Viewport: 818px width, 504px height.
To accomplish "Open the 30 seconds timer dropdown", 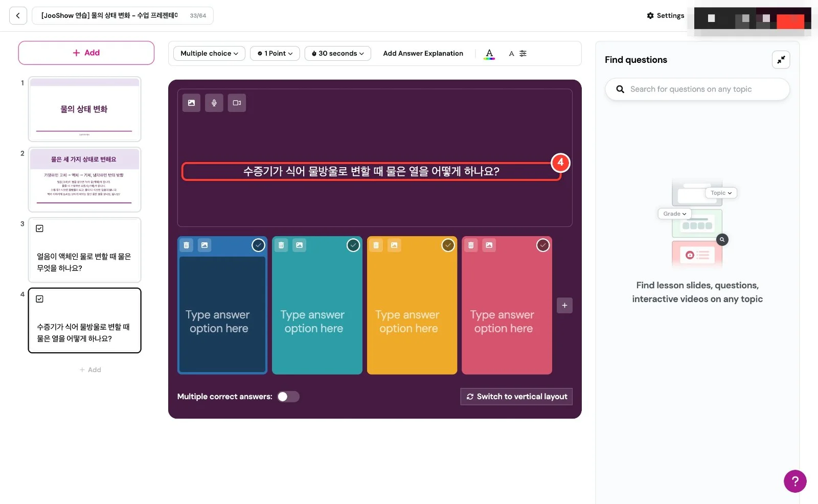I will (338, 53).
